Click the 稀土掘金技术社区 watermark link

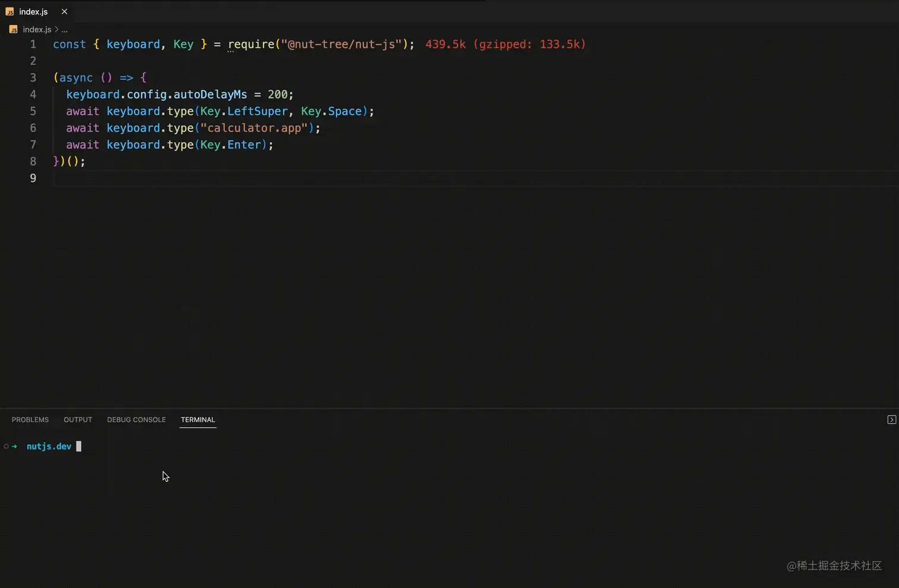[834, 566]
